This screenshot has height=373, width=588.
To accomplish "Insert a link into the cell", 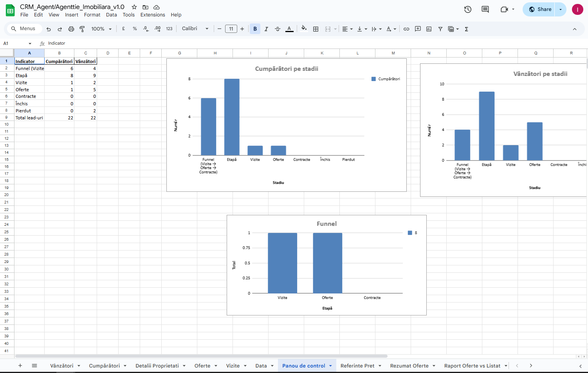I will tap(406, 29).
